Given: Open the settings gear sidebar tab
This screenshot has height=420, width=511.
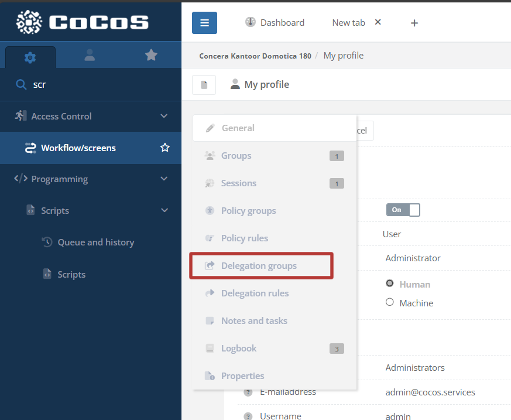Looking at the screenshot, I should [x=30, y=57].
